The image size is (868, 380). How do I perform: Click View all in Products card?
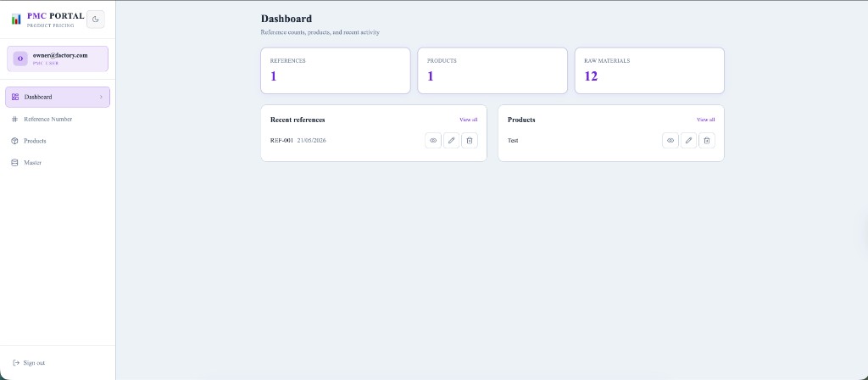705,120
